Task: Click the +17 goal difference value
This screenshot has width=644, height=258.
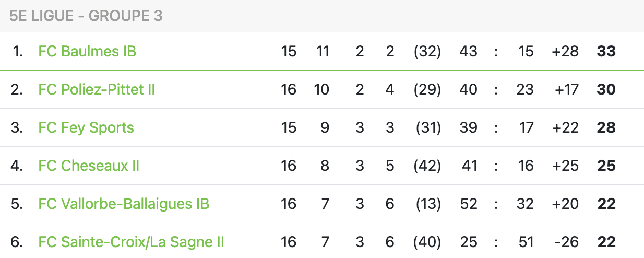Action: click(x=566, y=89)
